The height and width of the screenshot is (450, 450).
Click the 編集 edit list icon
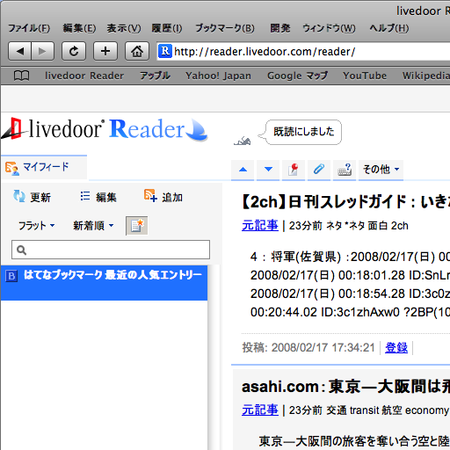[85, 196]
